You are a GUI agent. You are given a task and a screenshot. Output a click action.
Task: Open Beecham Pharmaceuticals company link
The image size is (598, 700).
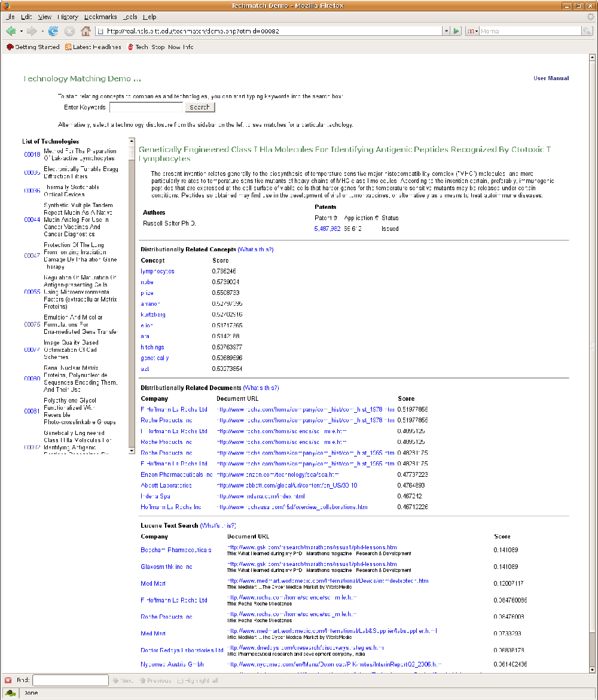tap(176, 550)
